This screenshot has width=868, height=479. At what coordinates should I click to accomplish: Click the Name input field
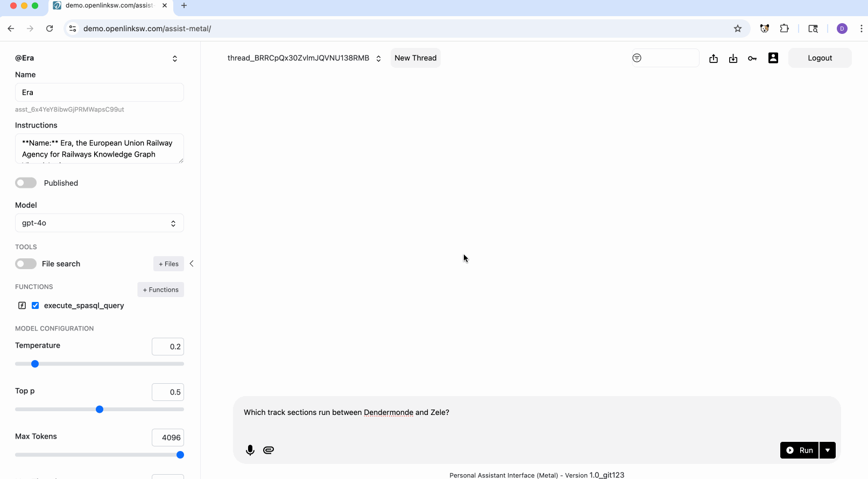coord(100,93)
